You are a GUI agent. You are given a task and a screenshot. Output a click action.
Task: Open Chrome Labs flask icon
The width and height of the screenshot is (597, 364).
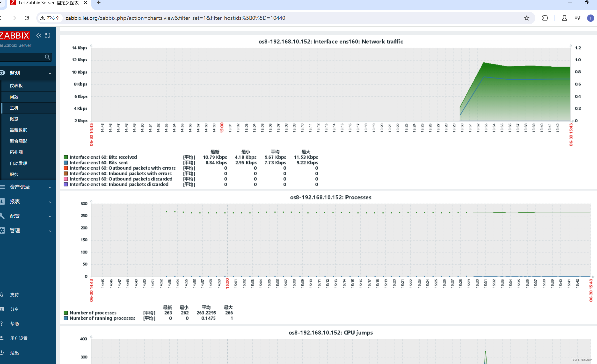coord(564,18)
